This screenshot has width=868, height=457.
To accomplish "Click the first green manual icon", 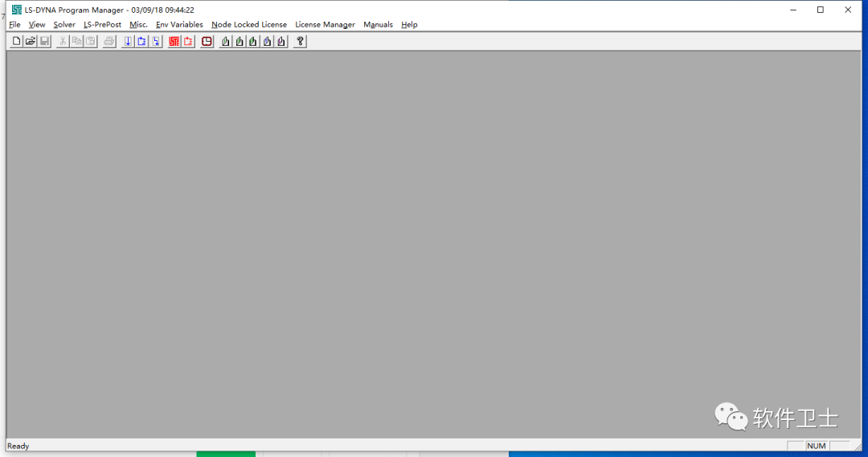I will 225,41.
